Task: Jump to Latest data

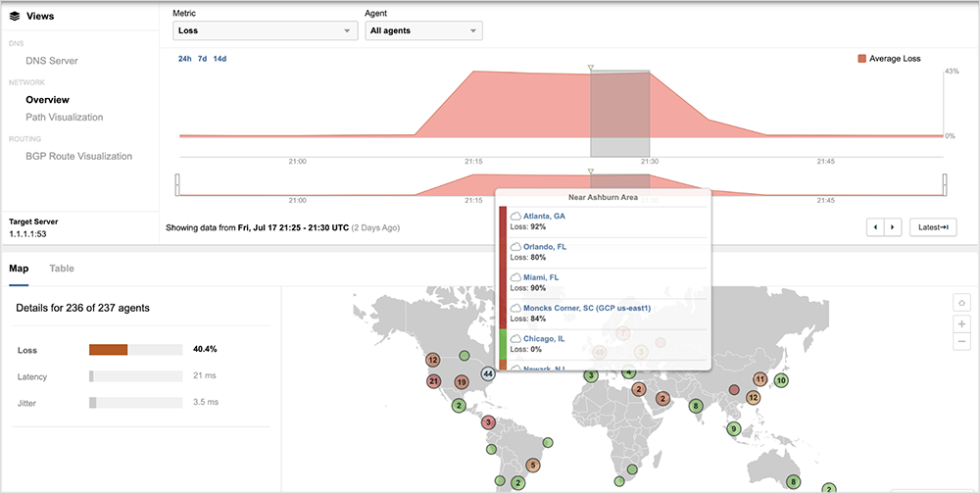Action: 932,227
